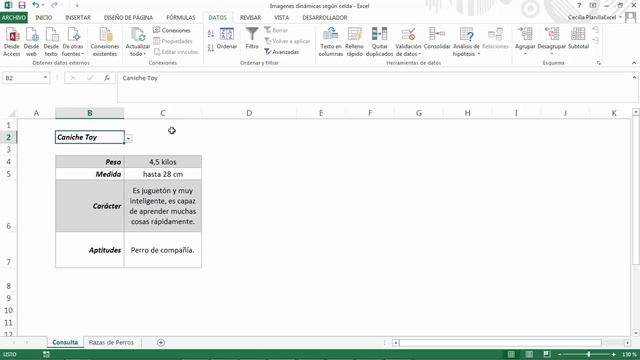Image resolution: width=640 pixels, height=360 pixels.
Task: Open Validación de datos
Action: coord(408,42)
